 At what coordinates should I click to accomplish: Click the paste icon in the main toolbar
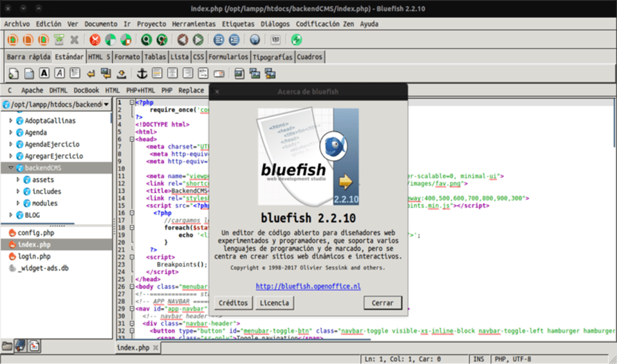point(125,40)
